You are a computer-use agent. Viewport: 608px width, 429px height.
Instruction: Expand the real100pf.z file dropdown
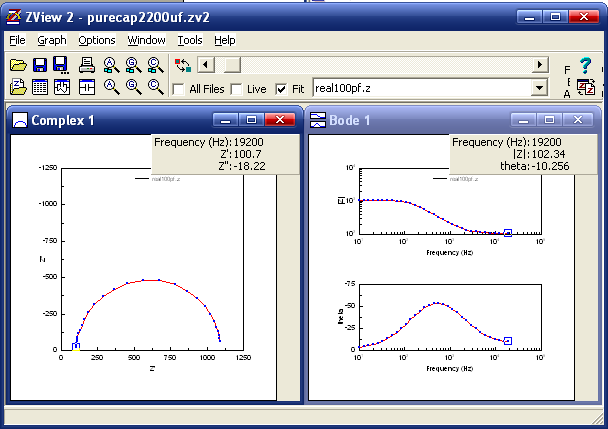pyautogui.click(x=540, y=88)
